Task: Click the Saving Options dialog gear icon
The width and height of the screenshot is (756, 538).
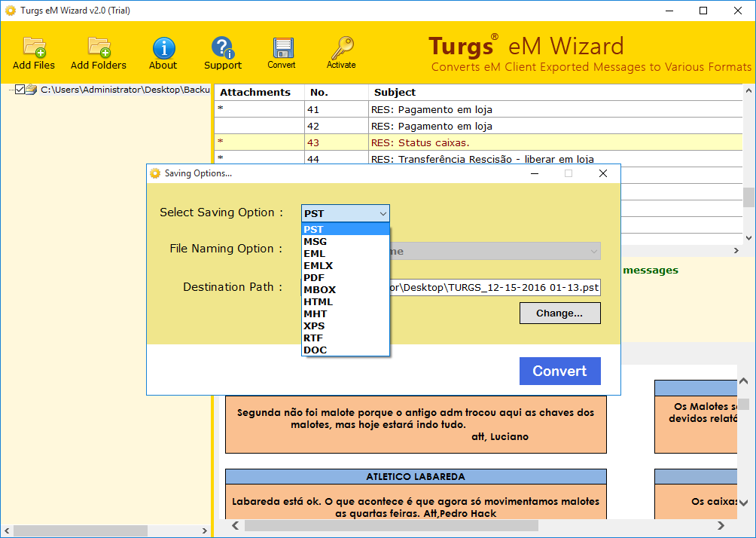Action: pos(155,173)
